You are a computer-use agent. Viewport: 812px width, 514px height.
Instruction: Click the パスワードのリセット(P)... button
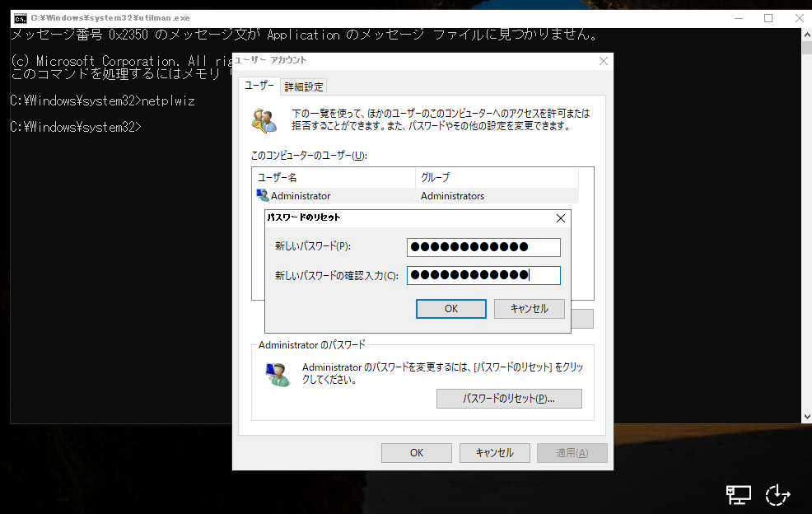click(x=509, y=399)
